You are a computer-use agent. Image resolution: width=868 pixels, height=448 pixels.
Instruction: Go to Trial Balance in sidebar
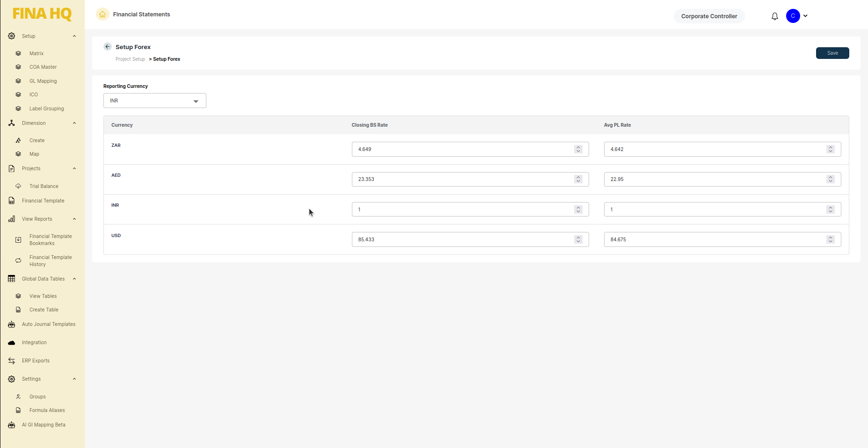44,187
